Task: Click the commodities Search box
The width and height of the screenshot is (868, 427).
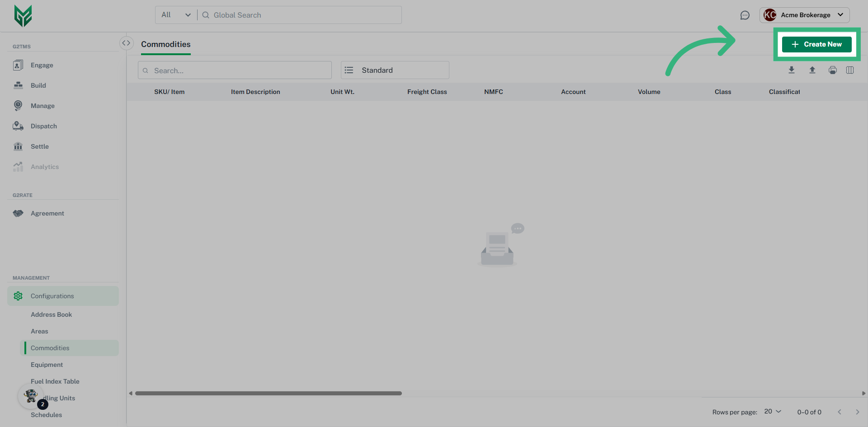Action: click(x=235, y=70)
